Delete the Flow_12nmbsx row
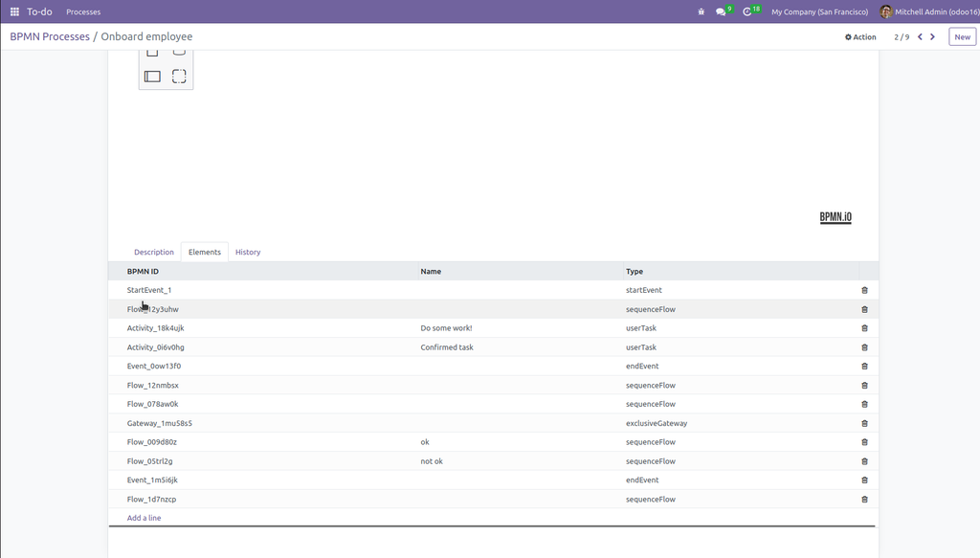Viewport: 980px width, 558px height. pyautogui.click(x=865, y=386)
